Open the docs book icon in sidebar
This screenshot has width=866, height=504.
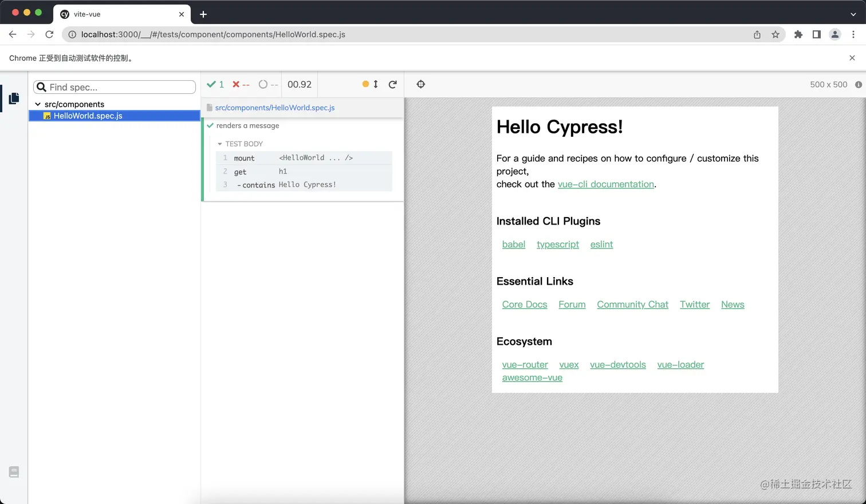(14, 472)
